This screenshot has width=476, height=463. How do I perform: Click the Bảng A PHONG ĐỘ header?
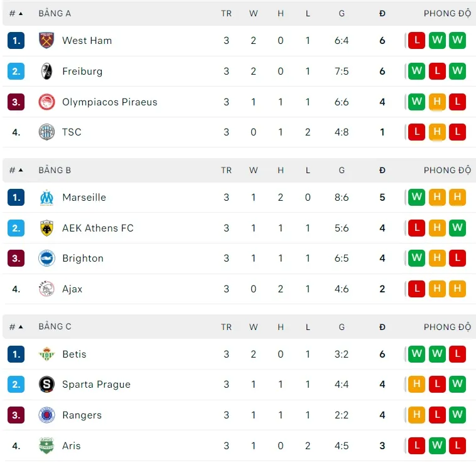pos(446,13)
